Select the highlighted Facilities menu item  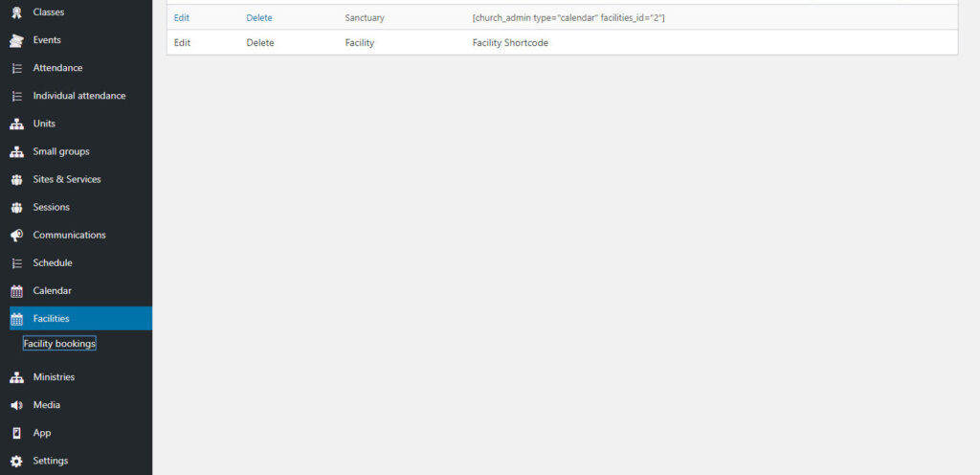[51, 319]
